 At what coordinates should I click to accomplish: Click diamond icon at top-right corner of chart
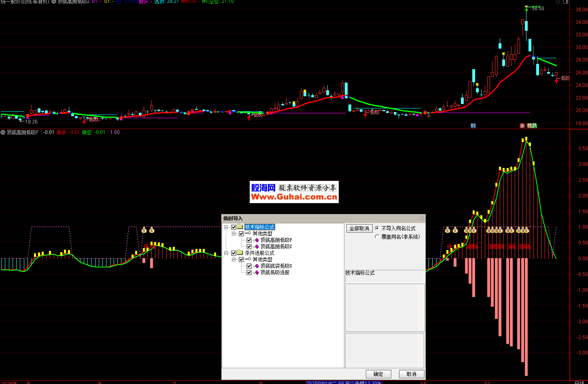(570, 2)
